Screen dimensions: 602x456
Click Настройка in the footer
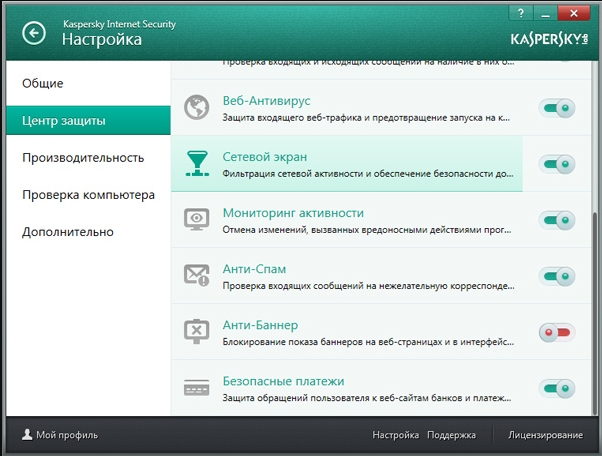[x=395, y=435]
